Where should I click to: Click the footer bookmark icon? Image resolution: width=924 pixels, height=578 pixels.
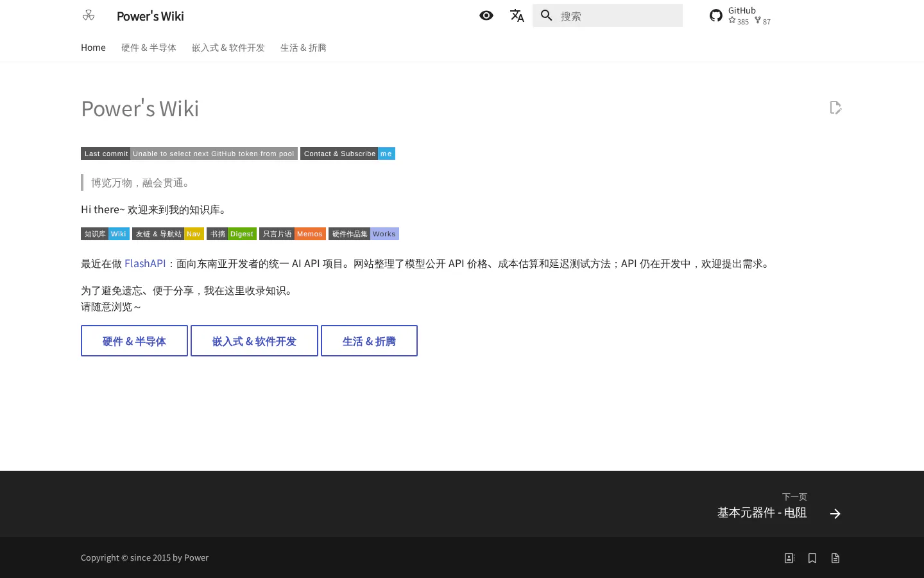[812, 558]
